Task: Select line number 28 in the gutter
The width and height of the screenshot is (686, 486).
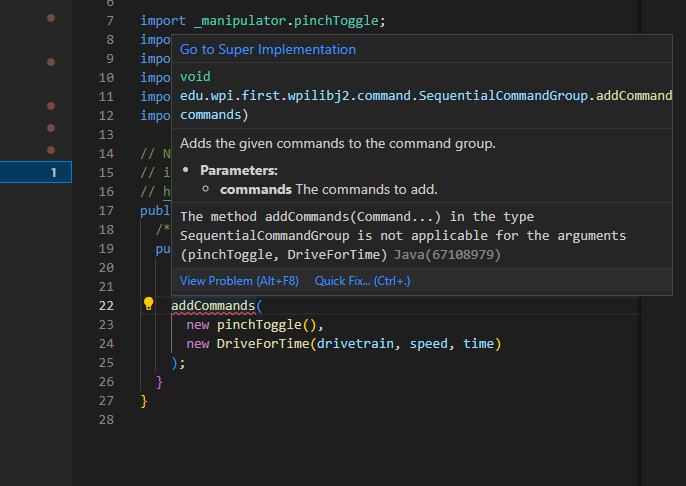Action: pyautogui.click(x=108, y=420)
